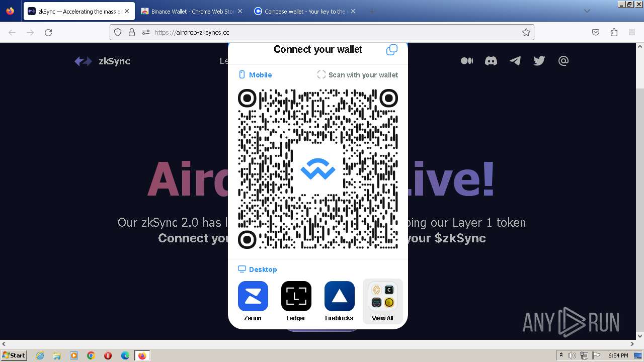
Task: Open the Firefox application menu
Action: (632, 32)
